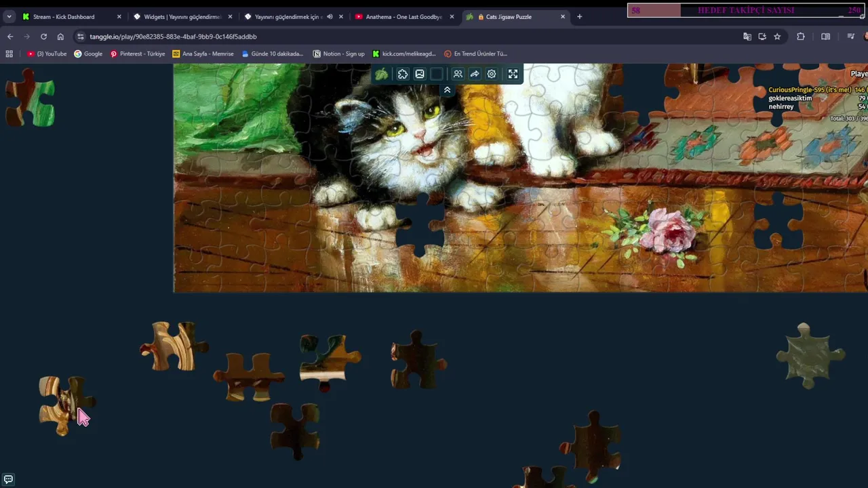Pick the puzzle piece under the pink cursor
Screen dimensions: 868x488
65,405
